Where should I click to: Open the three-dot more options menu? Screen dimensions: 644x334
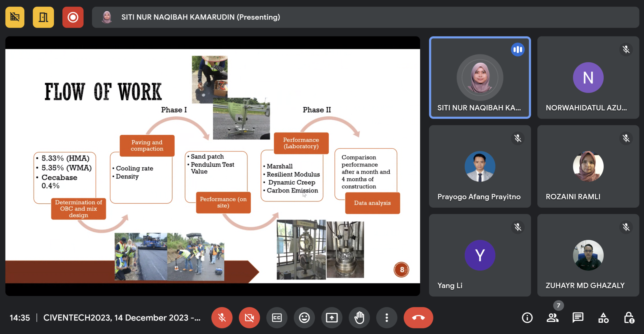(x=387, y=318)
